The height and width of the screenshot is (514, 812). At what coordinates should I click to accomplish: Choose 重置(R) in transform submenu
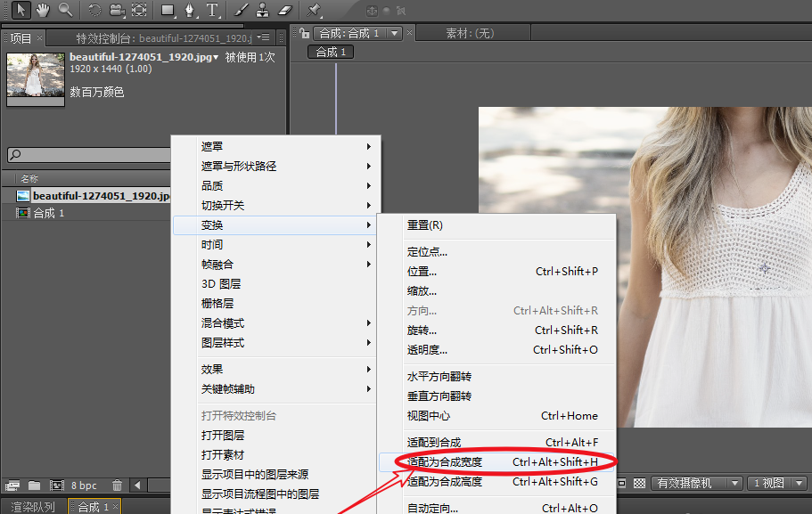[x=496, y=225]
